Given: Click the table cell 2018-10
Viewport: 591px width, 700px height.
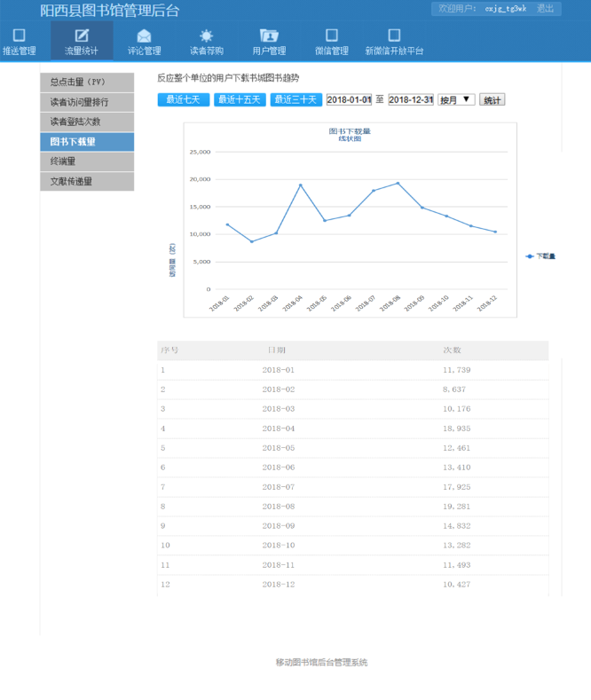Looking at the screenshot, I should [x=278, y=545].
